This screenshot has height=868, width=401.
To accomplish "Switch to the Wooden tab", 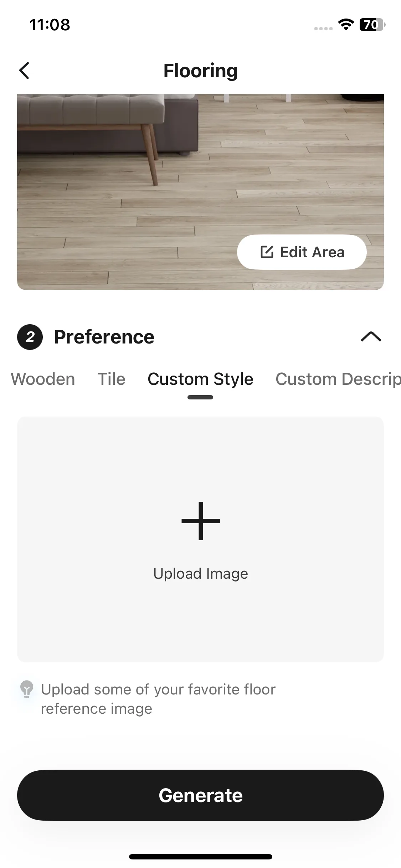I will point(43,379).
